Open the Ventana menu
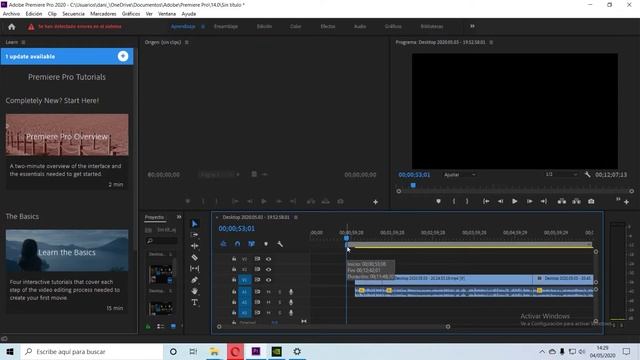The height and width of the screenshot is (360, 640). tap(167, 14)
